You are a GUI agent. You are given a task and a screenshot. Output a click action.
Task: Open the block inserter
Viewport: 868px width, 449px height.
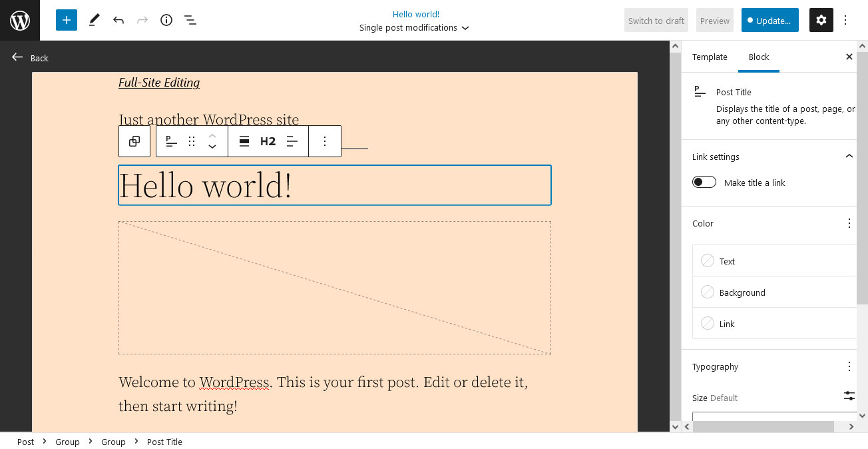pyautogui.click(x=66, y=20)
